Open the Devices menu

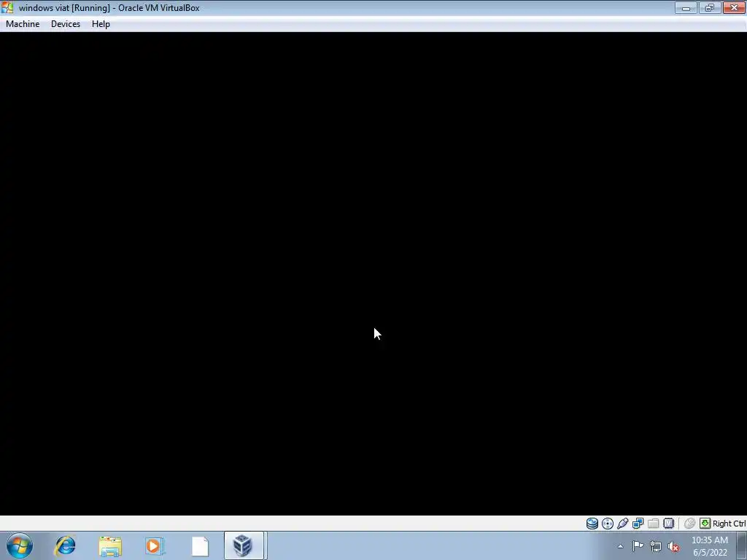[x=65, y=24]
